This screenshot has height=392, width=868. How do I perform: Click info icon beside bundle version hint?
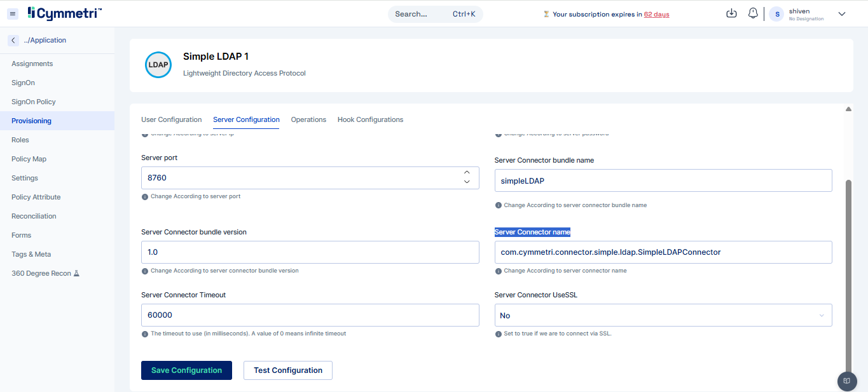pyautogui.click(x=145, y=271)
